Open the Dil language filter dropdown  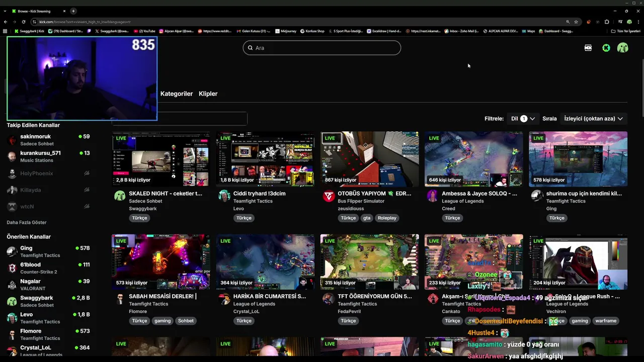tap(523, 119)
